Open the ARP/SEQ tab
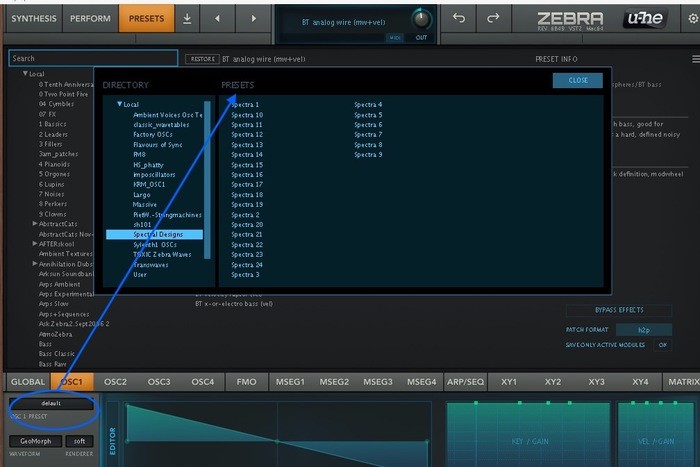Image resolution: width=700 pixels, height=467 pixels. click(x=466, y=382)
